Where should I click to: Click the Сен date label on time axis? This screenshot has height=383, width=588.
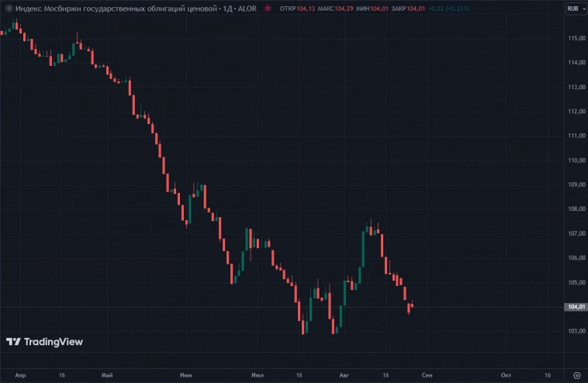point(427,375)
